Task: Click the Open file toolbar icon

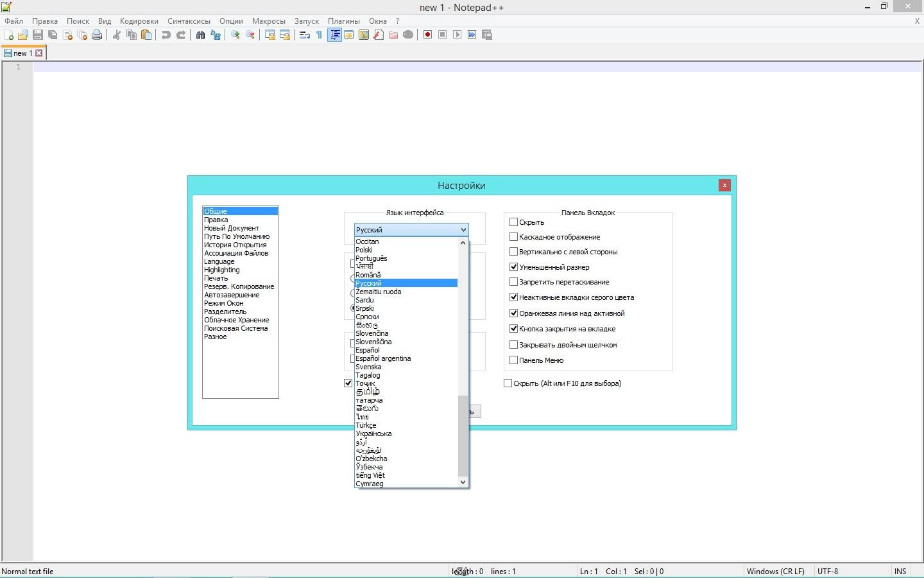Action: 23,35
